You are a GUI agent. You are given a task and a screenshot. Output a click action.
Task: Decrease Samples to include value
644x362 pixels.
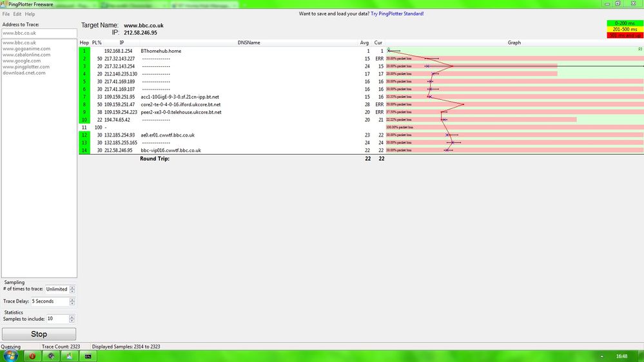pos(72,321)
